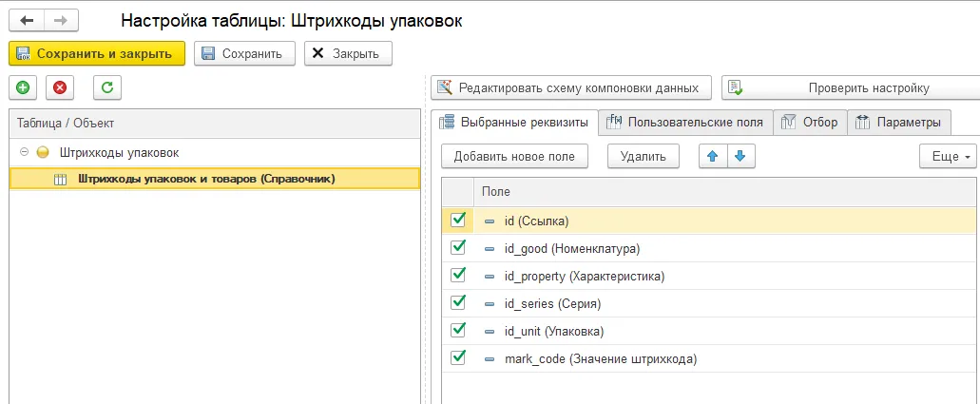Toggle id_series (Серия) checkbox
This screenshot has height=404, width=980.
pyautogui.click(x=458, y=302)
